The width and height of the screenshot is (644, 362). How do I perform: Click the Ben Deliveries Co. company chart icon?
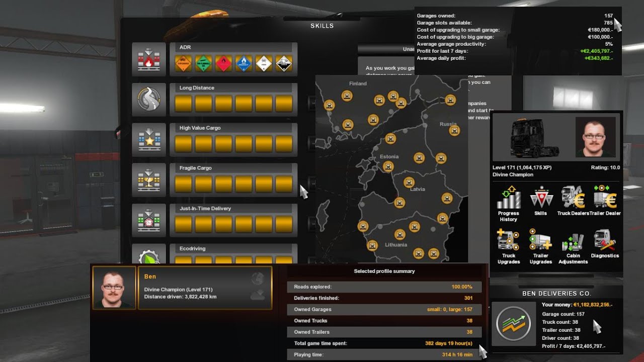pyautogui.click(x=513, y=324)
